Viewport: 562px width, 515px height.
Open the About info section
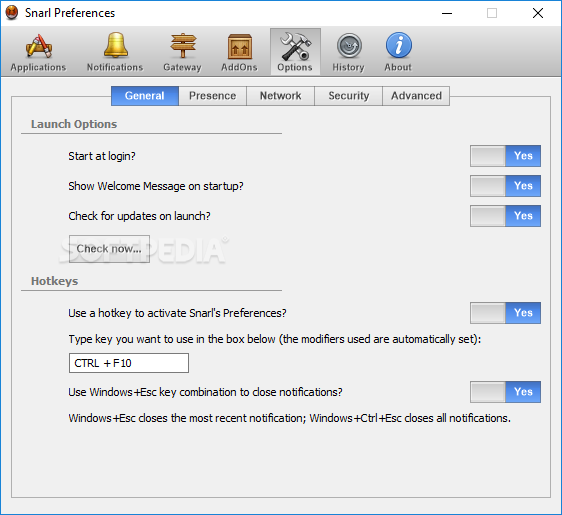click(398, 52)
